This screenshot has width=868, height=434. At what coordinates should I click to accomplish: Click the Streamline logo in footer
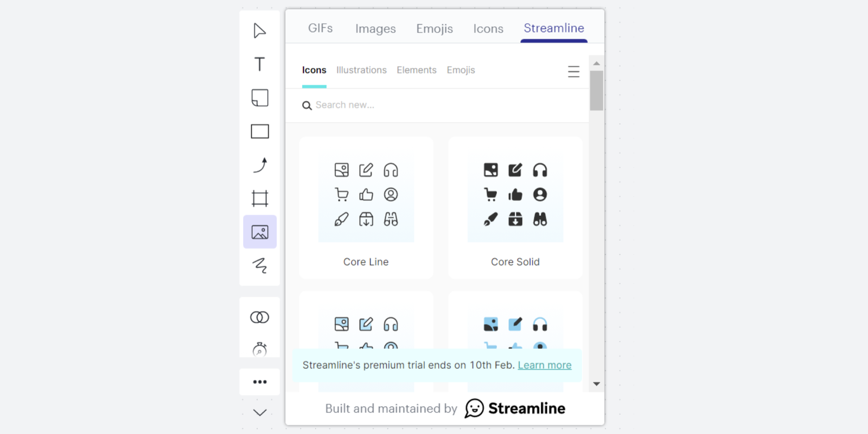coord(515,409)
